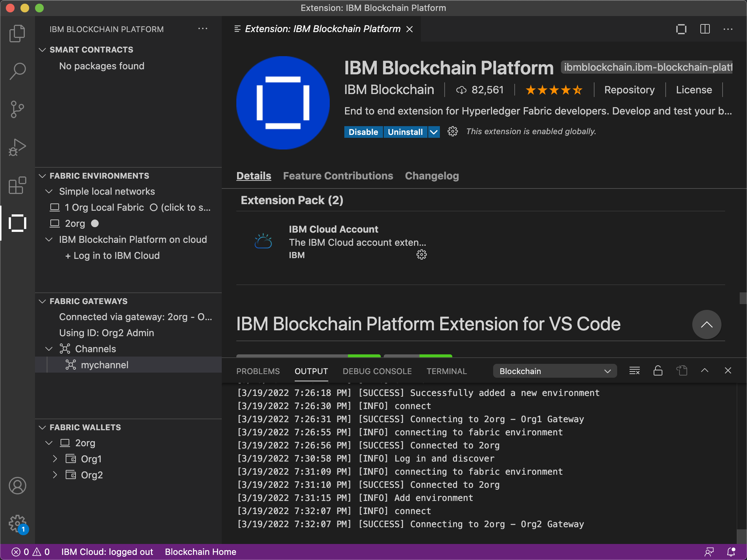This screenshot has height=560, width=747.
Task: Switch to the Changelog tab
Action: (x=432, y=176)
